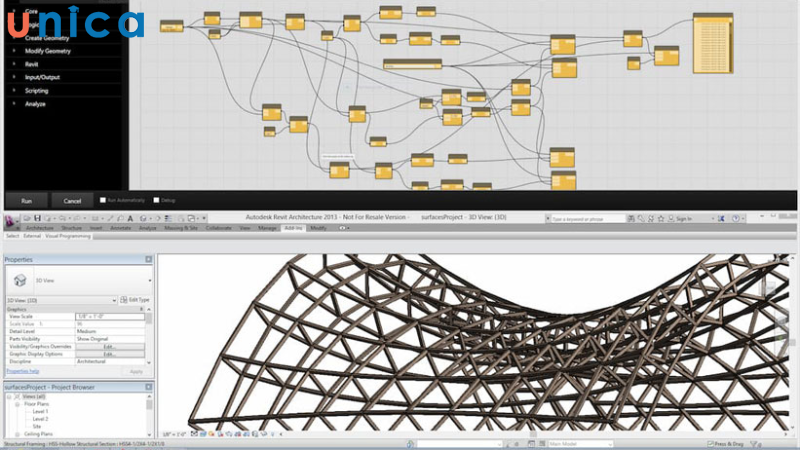Open the Annotate ribbon tab
The width and height of the screenshot is (800, 450).
click(x=121, y=228)
